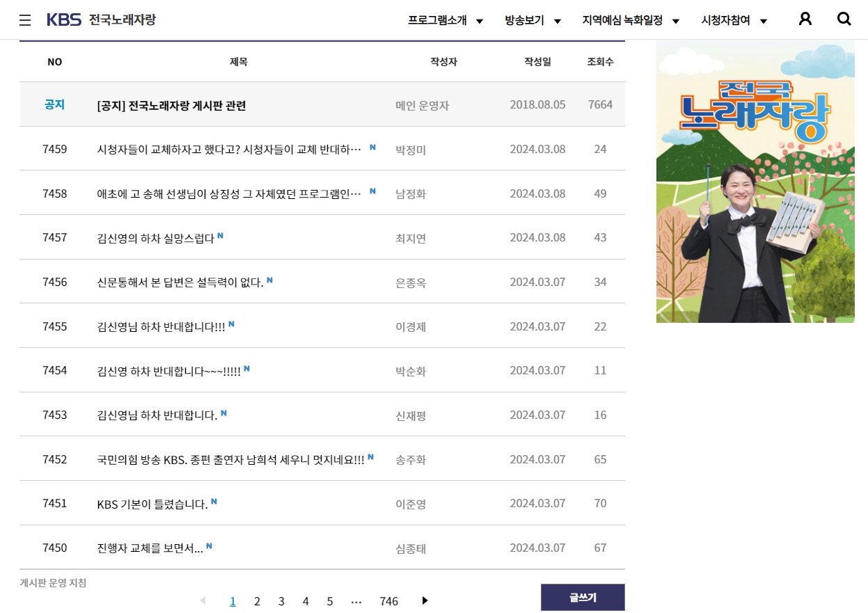Click the ellipsis in the pagination bar
This screenshot has width=868, height=613.
[356, 600]
